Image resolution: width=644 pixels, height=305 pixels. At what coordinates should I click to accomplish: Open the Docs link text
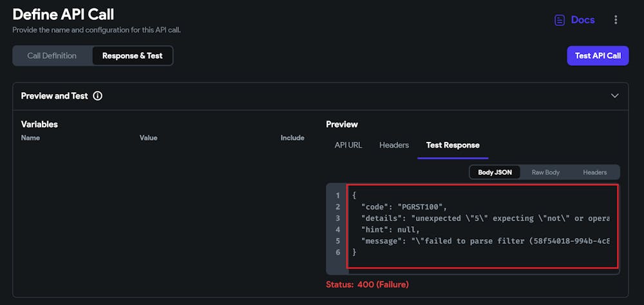tap(583, 20)
